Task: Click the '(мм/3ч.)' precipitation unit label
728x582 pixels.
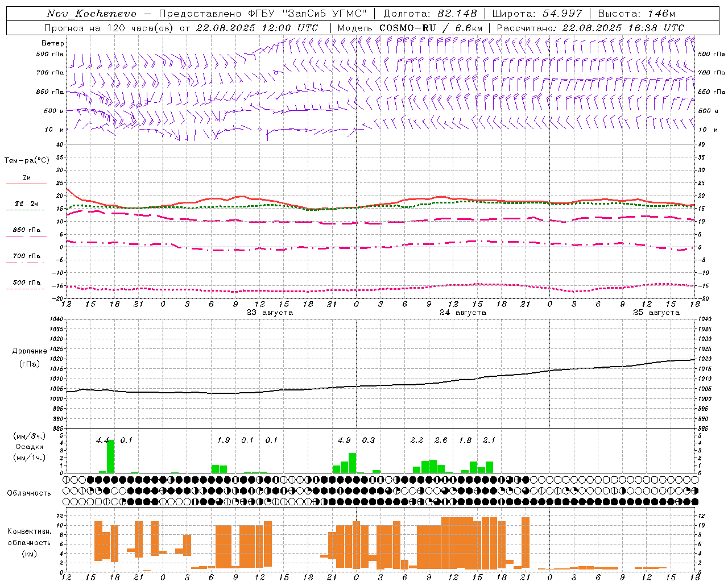Action: pos(29,436)
